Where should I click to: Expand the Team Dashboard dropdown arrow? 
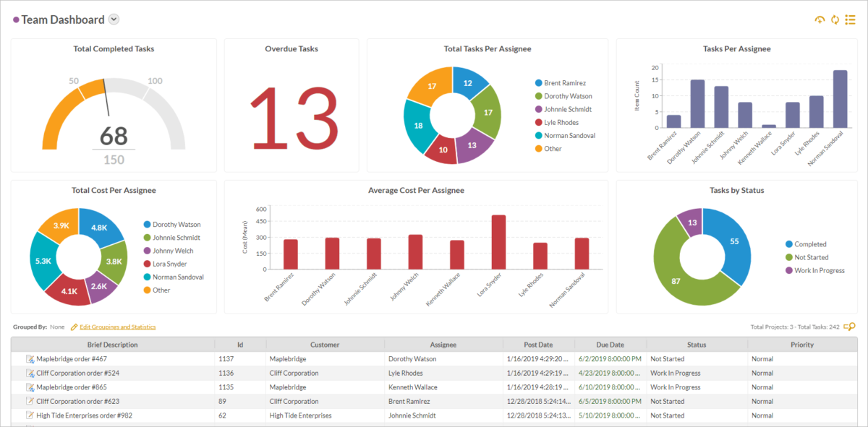(x=114, y=20)
